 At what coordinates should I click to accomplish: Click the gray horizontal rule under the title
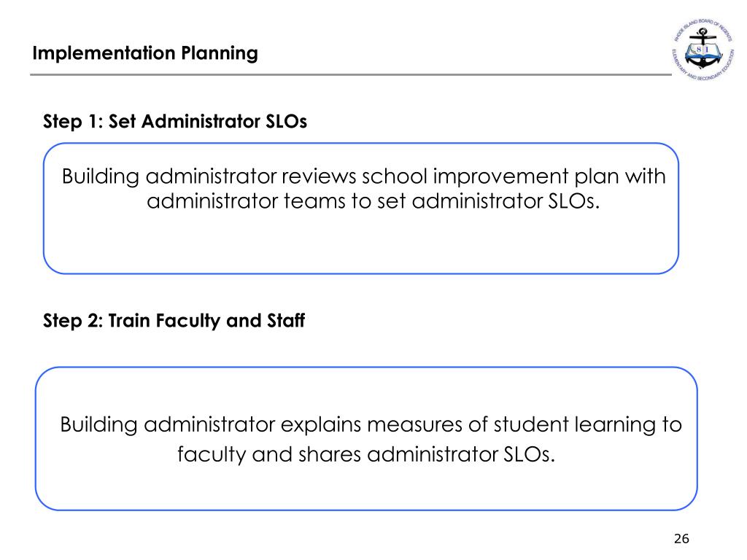click(351, 74)
